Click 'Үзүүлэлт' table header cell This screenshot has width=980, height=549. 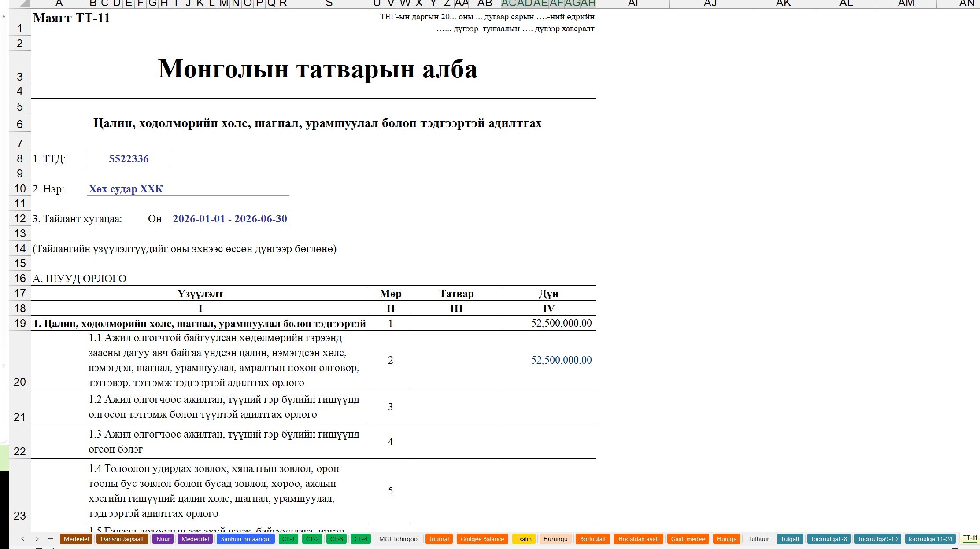[200, 293]
